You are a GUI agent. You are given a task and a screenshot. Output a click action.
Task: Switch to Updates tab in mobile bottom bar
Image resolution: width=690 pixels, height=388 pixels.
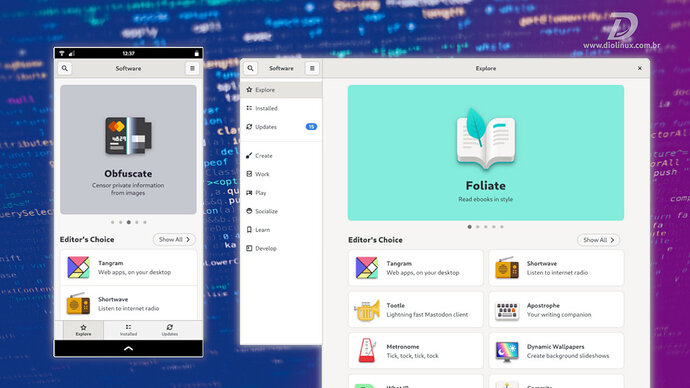point(169,330)
